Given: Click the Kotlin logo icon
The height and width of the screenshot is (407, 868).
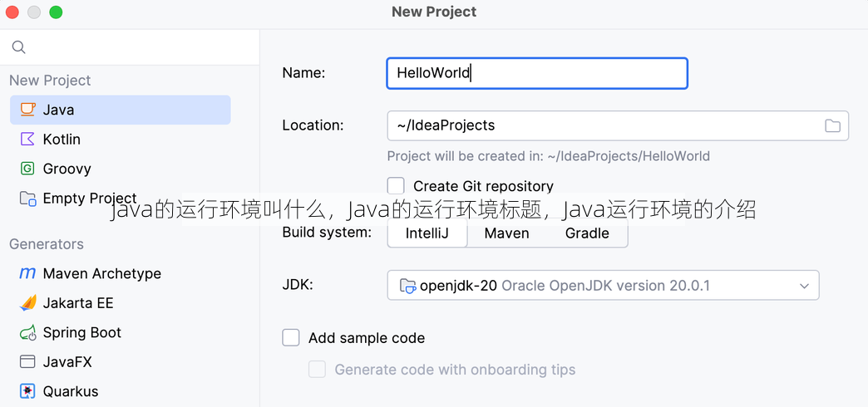Looking at the screenshot, I should (x=27, y=139).
